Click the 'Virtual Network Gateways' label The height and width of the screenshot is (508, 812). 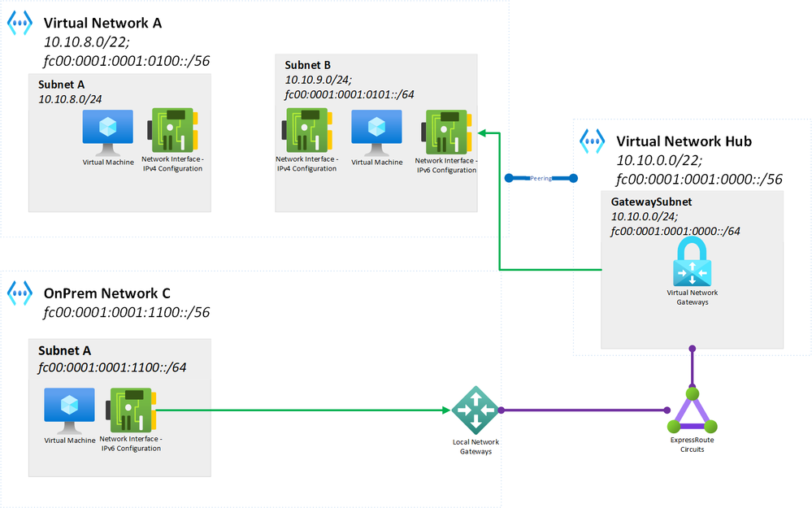(x=693, y=297)
